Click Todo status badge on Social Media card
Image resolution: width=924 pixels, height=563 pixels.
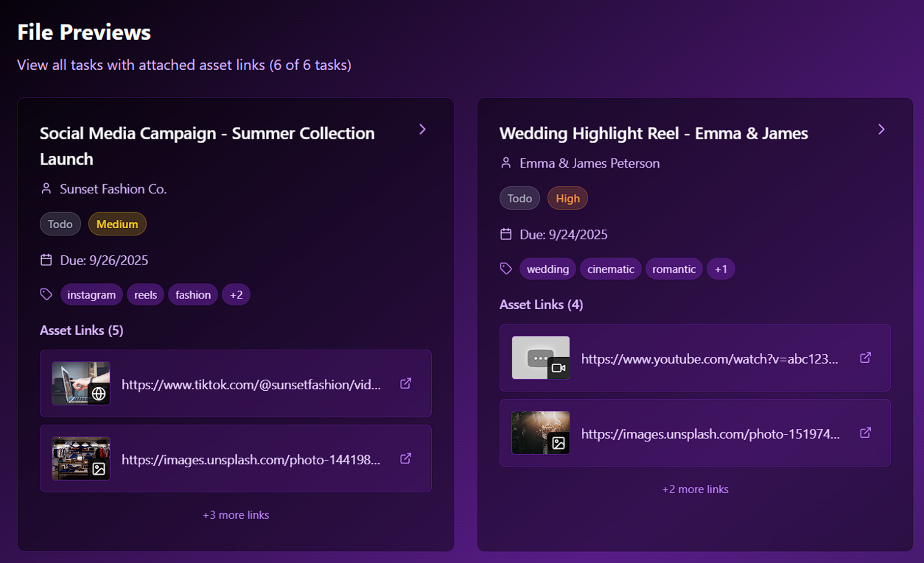tap(60, 224)
